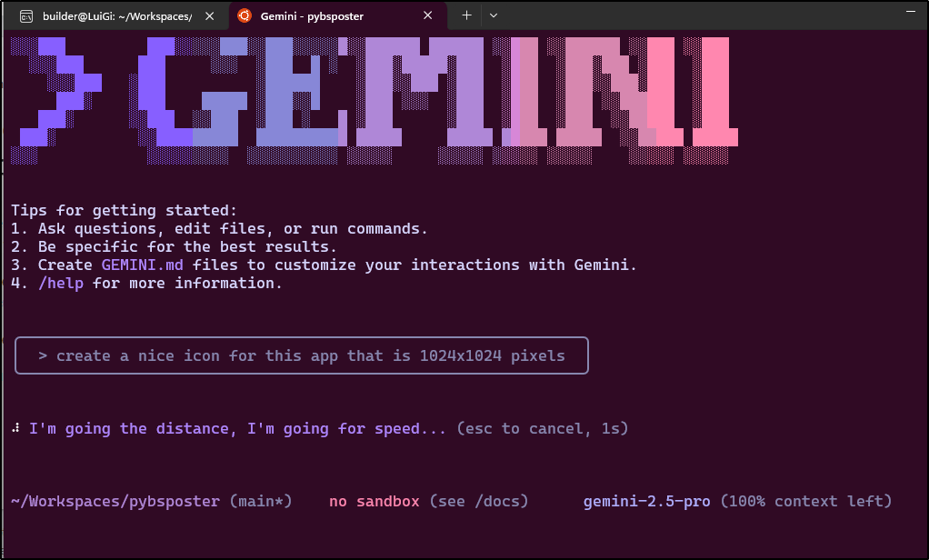Click the (100% context left) indicator
The width and height of the screenshot is (929, 560).
pos(805,501)
